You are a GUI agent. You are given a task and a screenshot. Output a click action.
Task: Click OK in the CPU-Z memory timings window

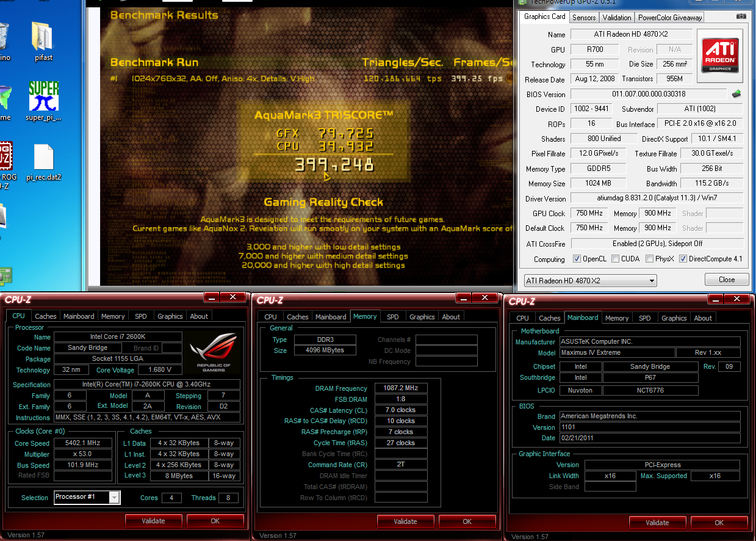click(467, 521)
